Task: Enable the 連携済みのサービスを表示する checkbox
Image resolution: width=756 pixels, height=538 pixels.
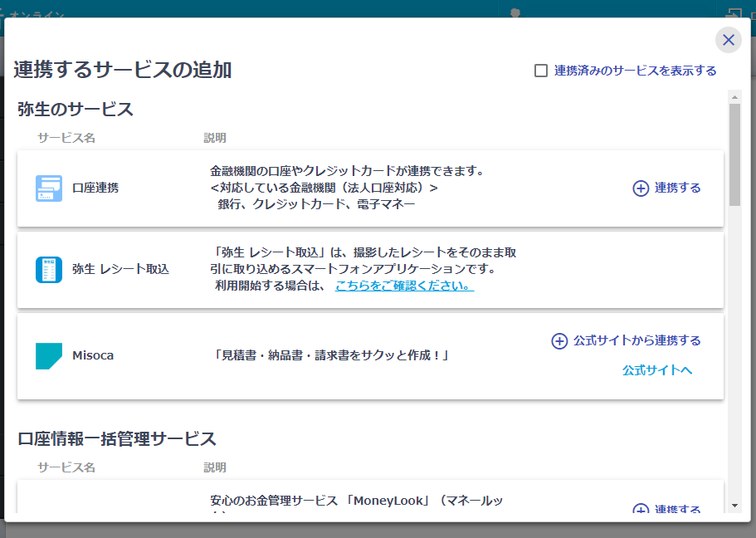Action: (541, 71)
